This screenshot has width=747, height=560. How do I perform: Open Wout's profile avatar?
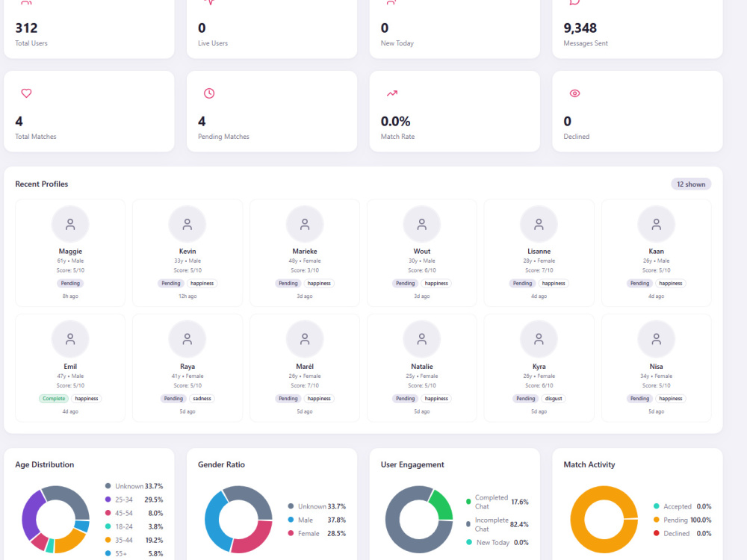tap(421, 224)
